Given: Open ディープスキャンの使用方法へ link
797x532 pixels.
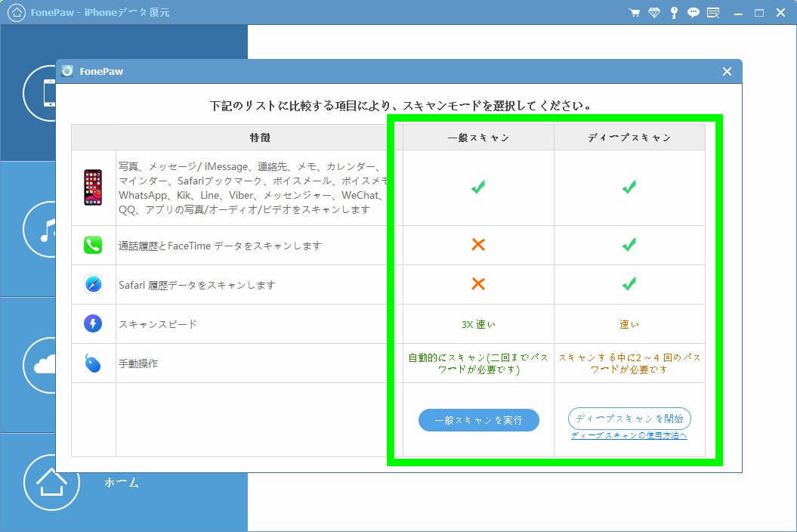Looking at the screenshot, I should 629,435.
